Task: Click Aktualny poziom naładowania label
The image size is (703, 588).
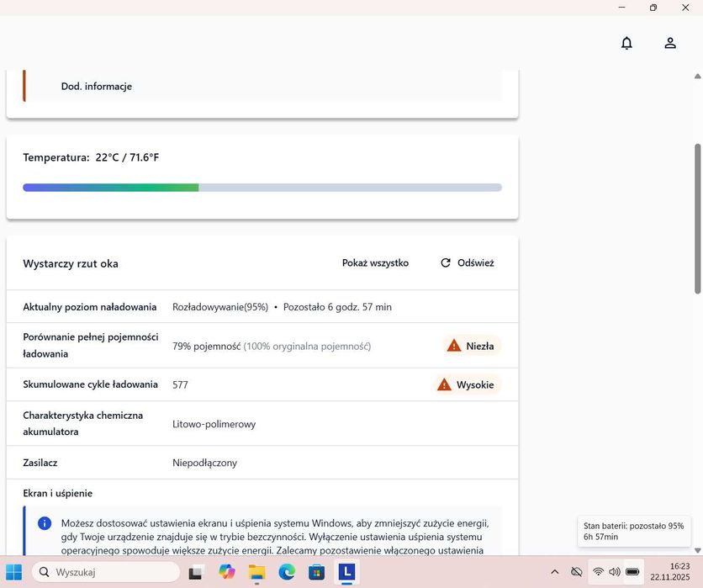Action: [x=90, y=307]
